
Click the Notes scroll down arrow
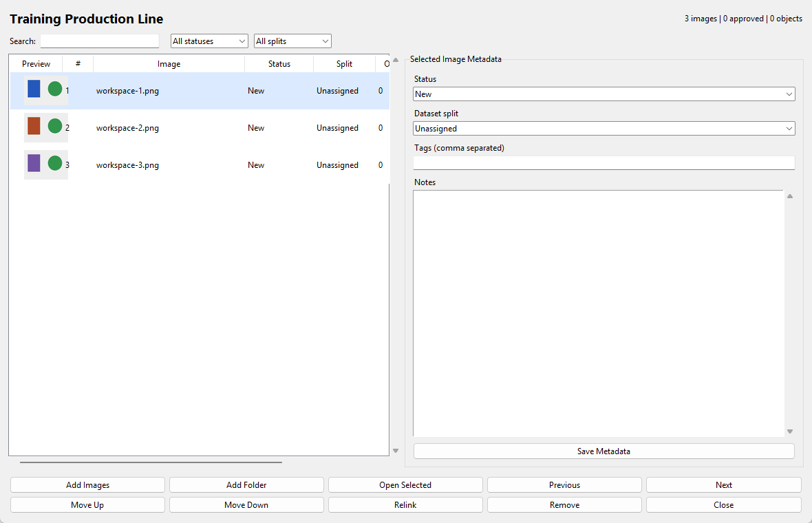point(790,431)
